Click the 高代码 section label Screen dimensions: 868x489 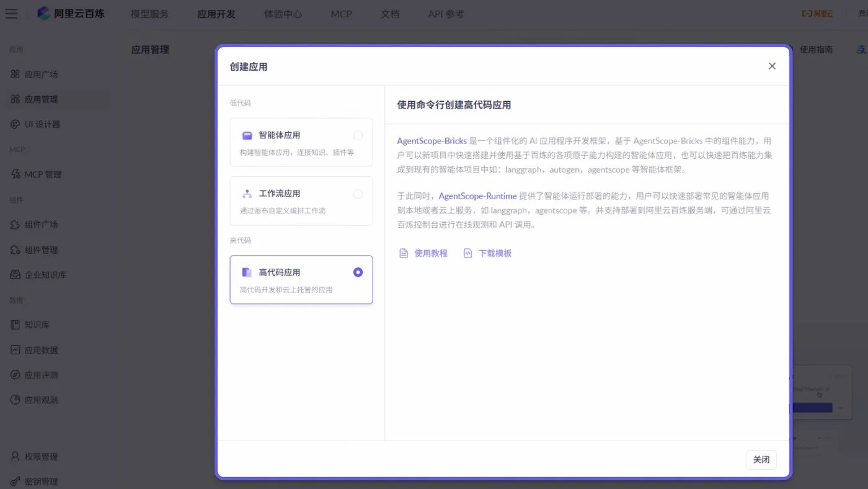[x=241, y=240]
